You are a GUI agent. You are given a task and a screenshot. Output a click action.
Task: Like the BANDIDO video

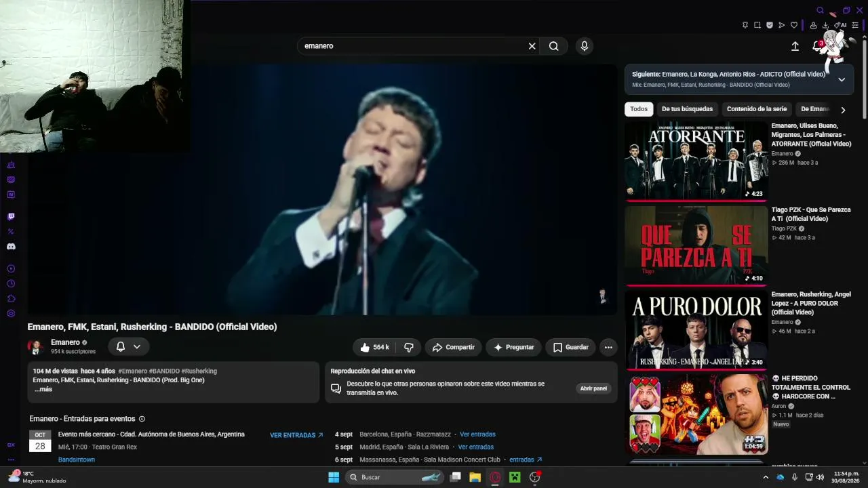point(374,347)
